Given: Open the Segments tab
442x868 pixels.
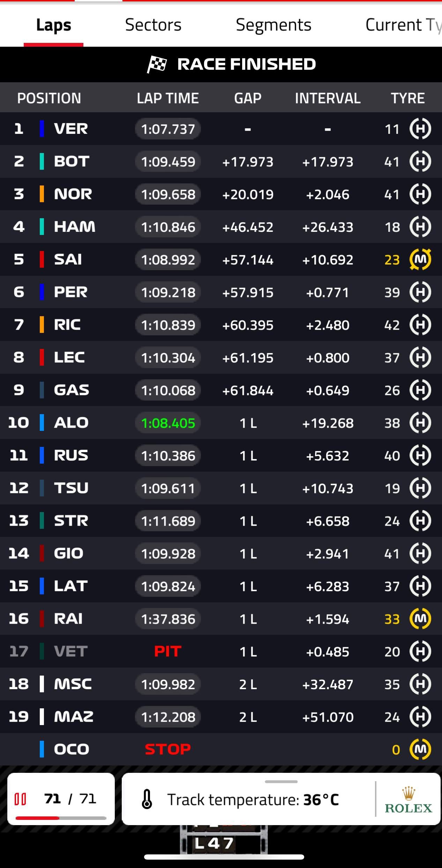Looking at the screenshot, I should (274, 25).
